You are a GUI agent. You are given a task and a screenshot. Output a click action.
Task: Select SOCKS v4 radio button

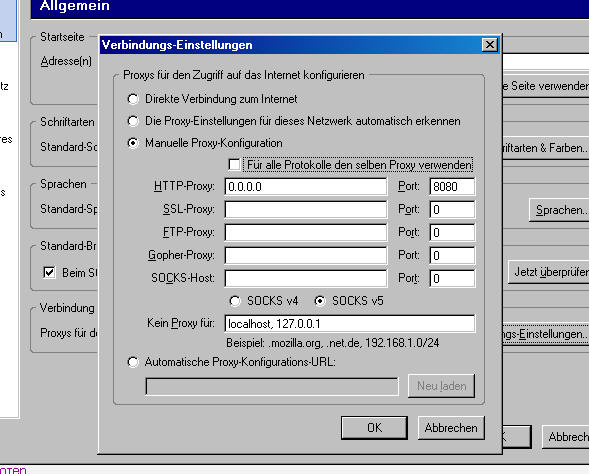[x=235, y=301]
